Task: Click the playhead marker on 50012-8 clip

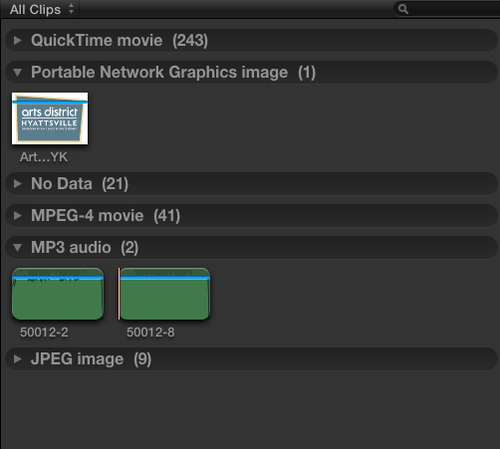Action: pyautogui.click(x=119, y=294)
